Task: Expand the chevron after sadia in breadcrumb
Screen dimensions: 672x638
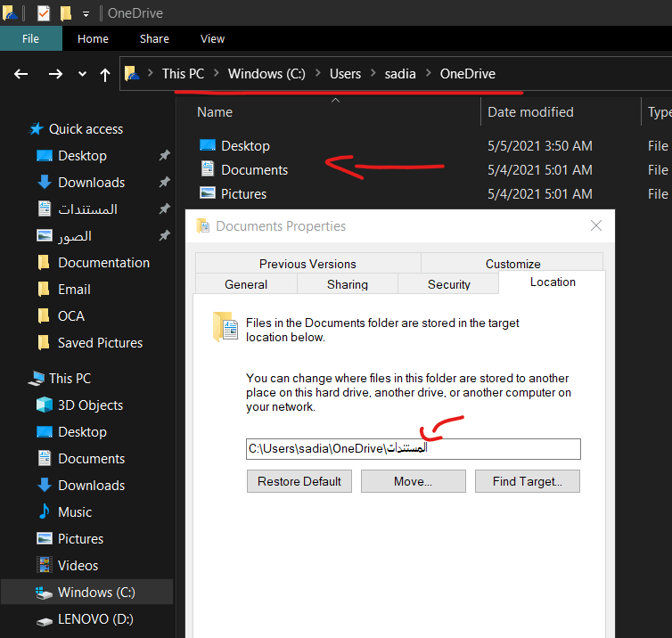Action: pos(428,73)
